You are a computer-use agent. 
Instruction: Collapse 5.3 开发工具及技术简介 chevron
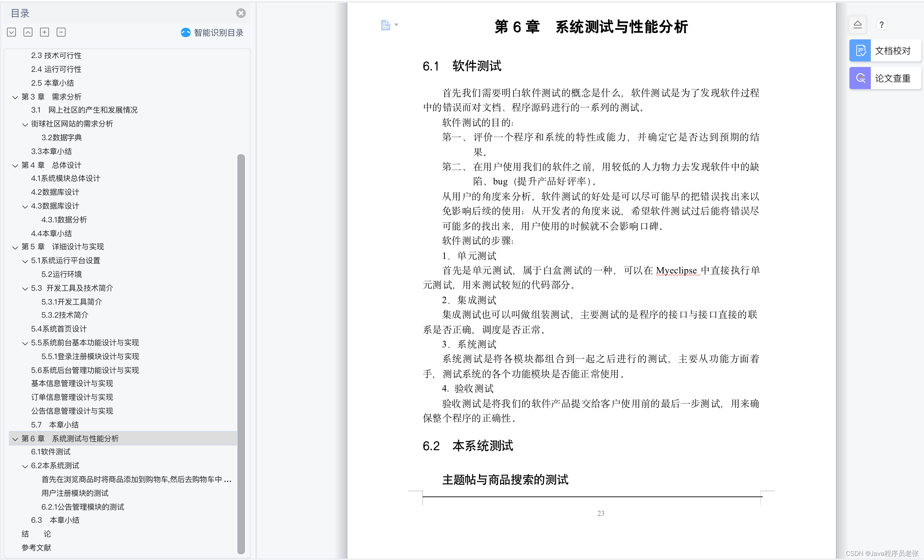click(x=25, y=289)
